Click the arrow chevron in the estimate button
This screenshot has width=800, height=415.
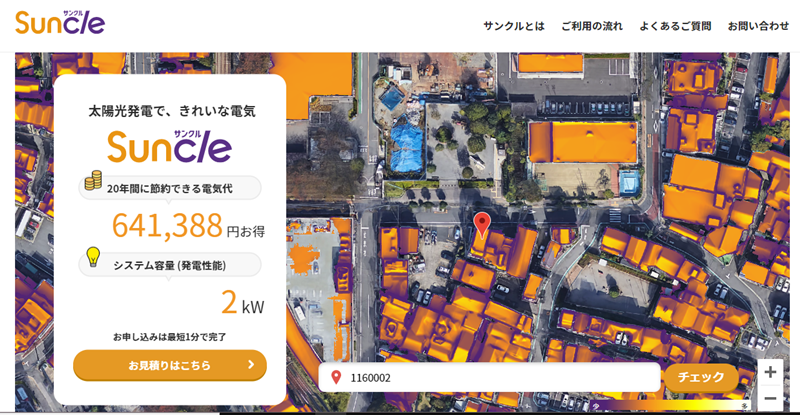(251, 364)
